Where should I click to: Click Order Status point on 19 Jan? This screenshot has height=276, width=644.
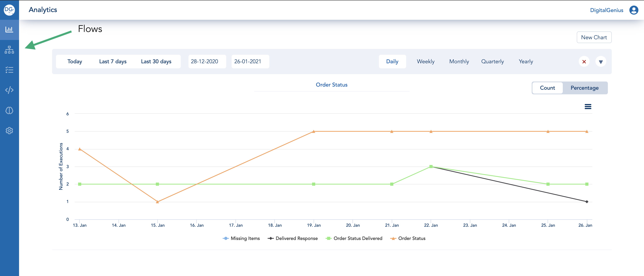click(x=313, y=131)
